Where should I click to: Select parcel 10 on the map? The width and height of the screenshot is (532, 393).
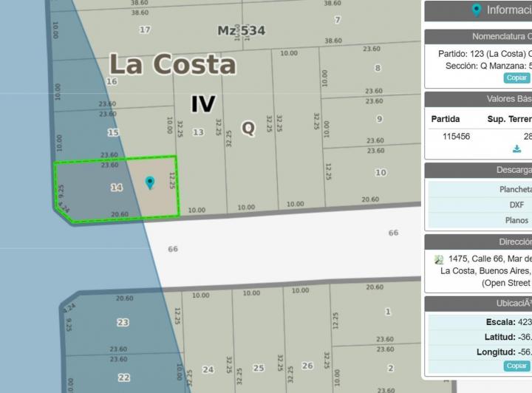coord(381,173)
